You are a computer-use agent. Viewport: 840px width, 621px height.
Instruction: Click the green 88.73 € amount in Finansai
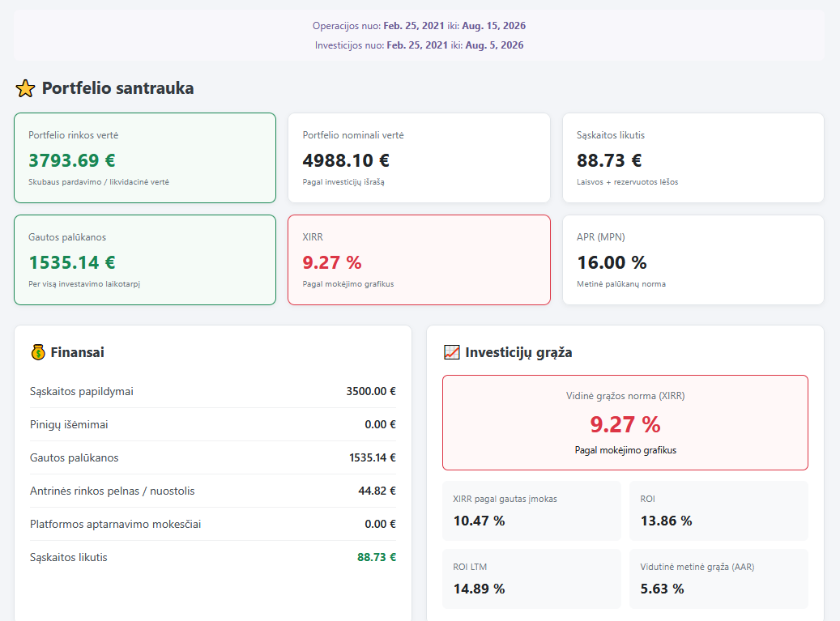click(377, 557)
